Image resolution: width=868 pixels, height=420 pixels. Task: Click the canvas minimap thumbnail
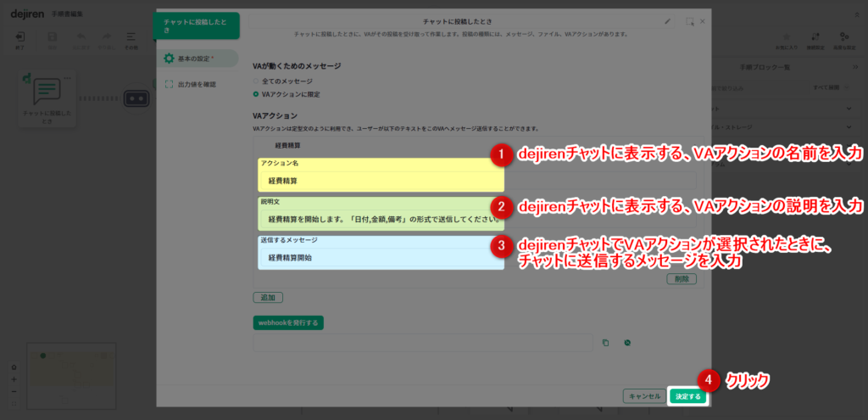point(71,376)
